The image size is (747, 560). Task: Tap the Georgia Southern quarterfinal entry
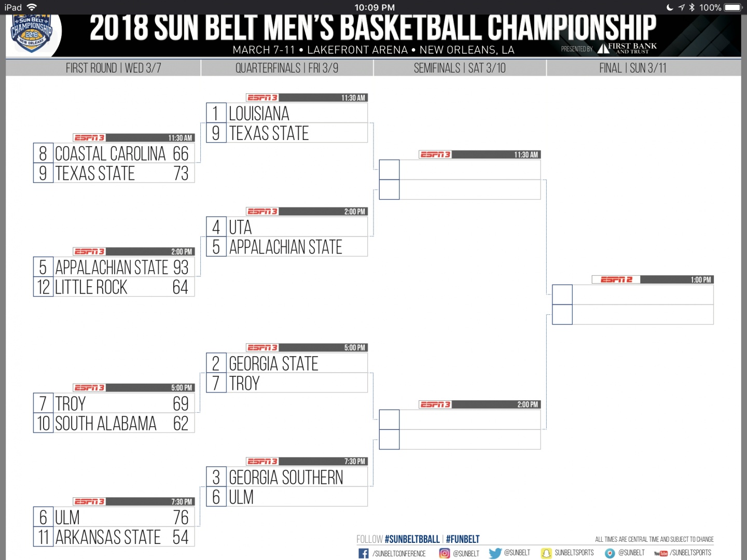click(x=286, y=477)
